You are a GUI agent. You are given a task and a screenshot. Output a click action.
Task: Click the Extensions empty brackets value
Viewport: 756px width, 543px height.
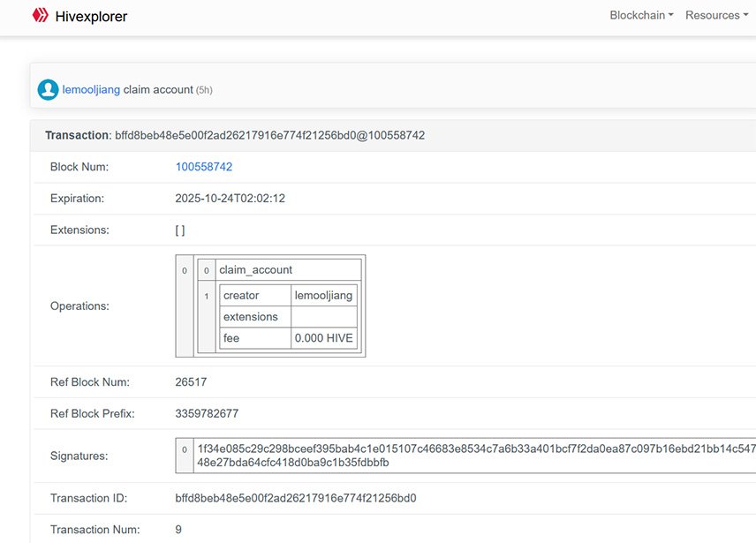pyautogui.click(x=180, y=230)
